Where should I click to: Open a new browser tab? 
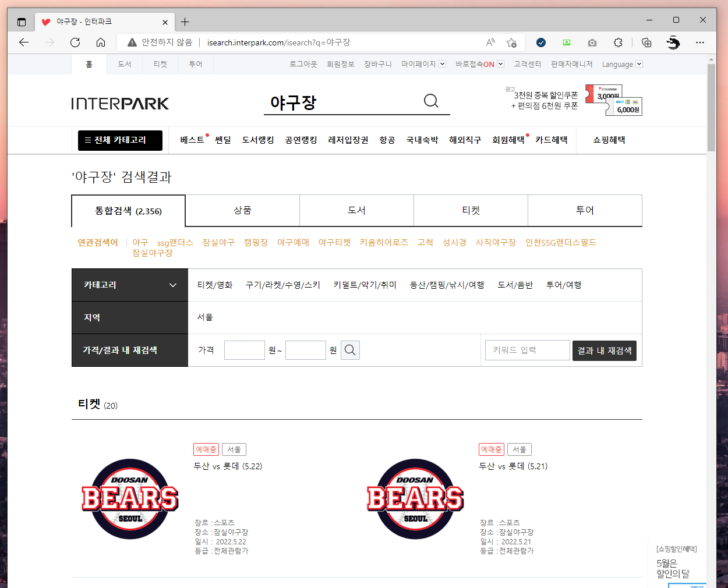coord(185,22)
